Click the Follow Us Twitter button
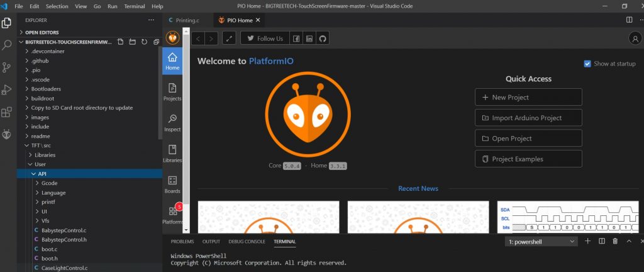This screenshot has width=644, height=272. [265, 38]
